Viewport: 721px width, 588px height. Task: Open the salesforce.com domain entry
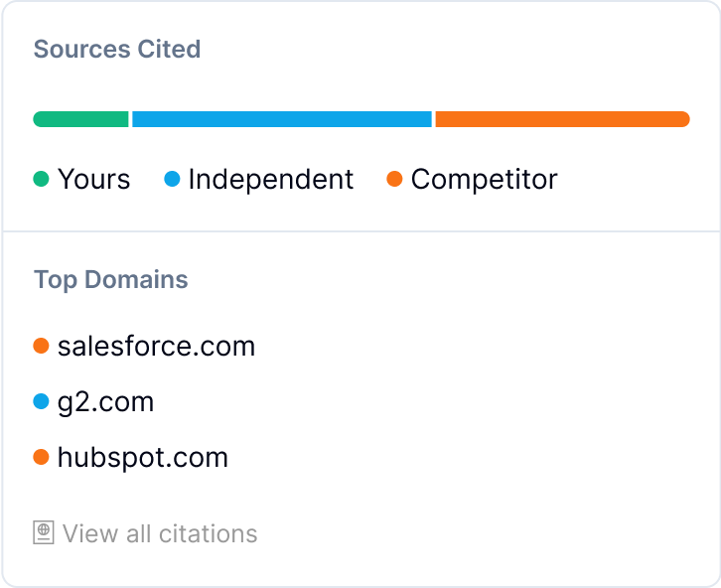tap(144, 346)
